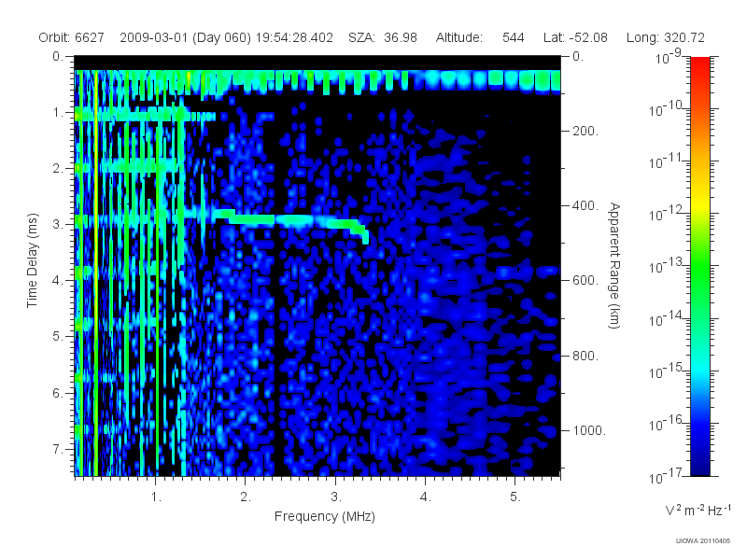Click the time '19:54:28.402' text

tap(294, 37)
